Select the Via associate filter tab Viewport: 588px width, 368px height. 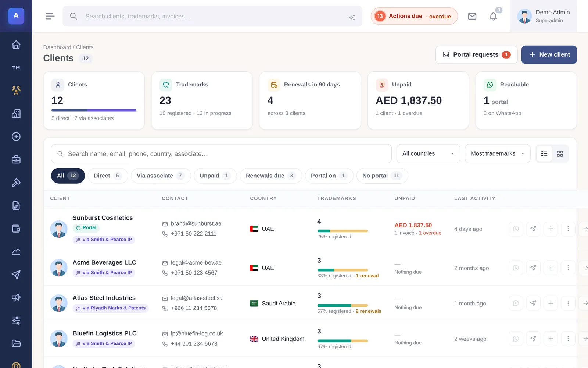tap(161, 176)
